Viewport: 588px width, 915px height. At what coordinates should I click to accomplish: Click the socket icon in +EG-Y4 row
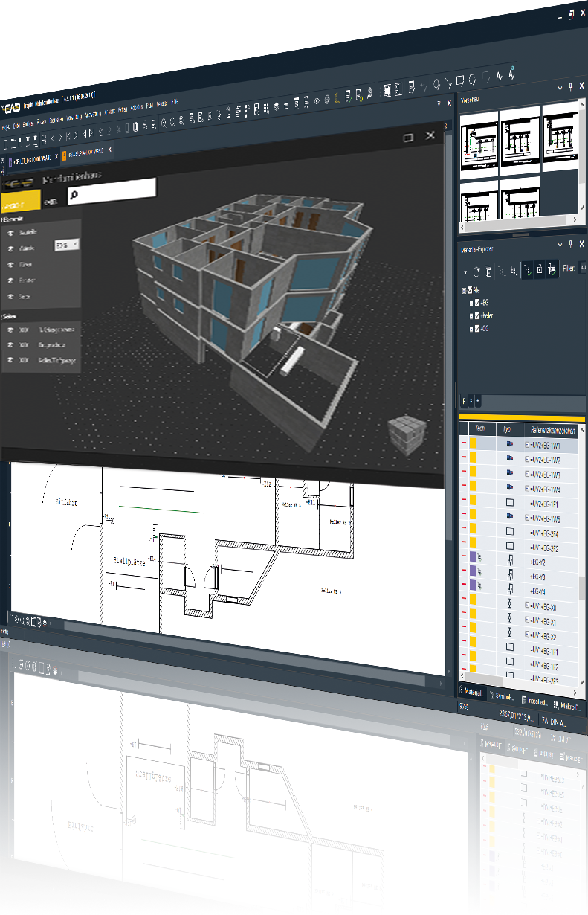click(510, 591)
